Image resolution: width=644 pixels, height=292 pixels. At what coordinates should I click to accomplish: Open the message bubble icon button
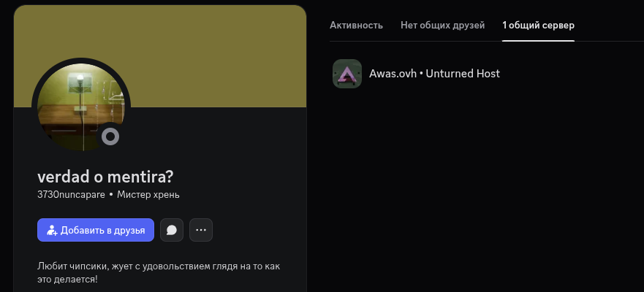coord(172,230)
